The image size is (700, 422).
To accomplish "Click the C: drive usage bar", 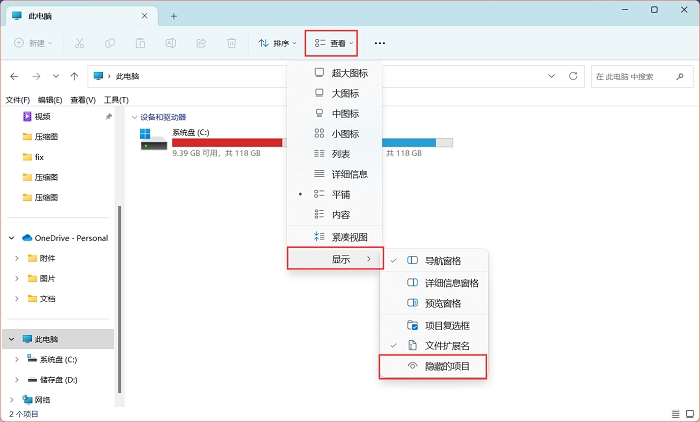I will 229,142.
